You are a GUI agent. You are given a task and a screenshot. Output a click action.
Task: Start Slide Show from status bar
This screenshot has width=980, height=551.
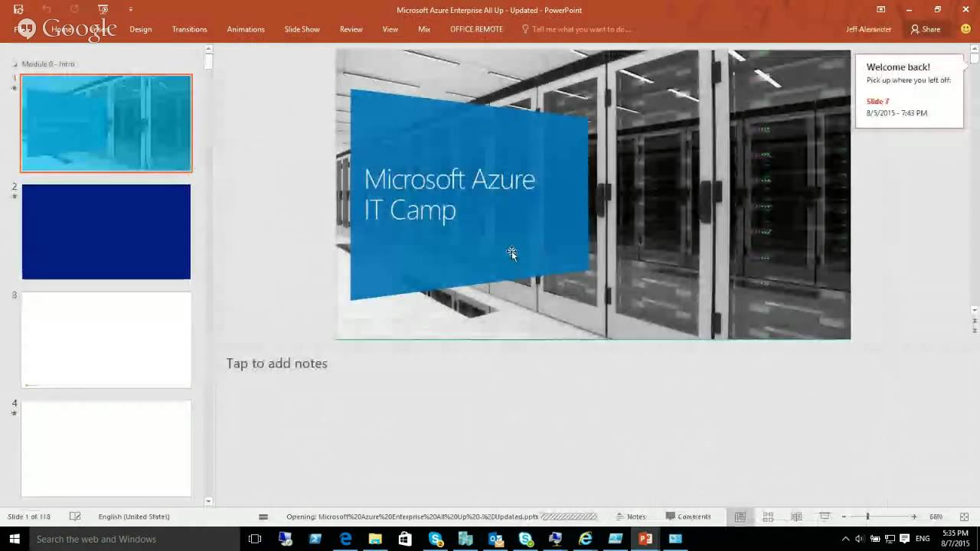click(825, 517)
